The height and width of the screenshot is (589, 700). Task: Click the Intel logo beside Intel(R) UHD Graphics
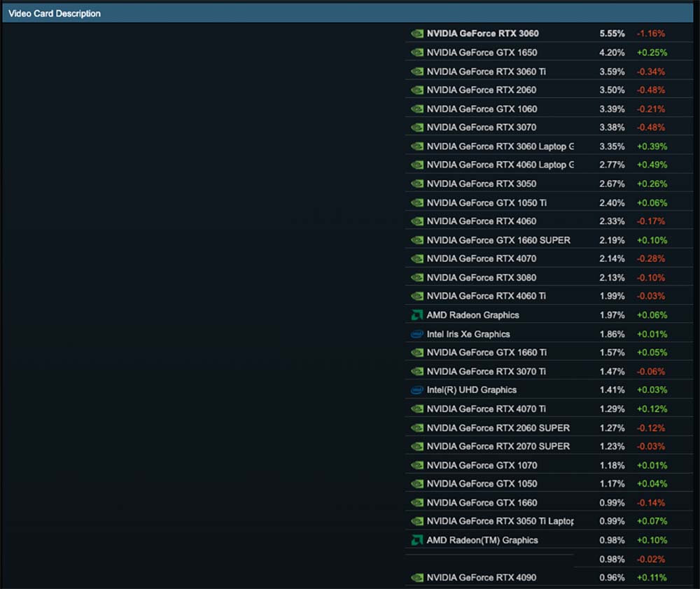(x=417, y=390)
